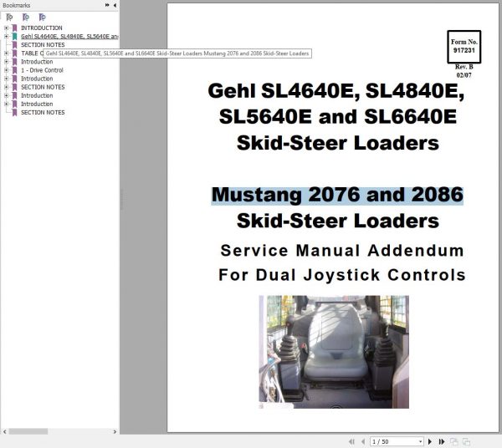Click the bookmark icon beside TABLE C entry
Image resolution: width=502 pixels, height=448 pixels.
[14, 53]
